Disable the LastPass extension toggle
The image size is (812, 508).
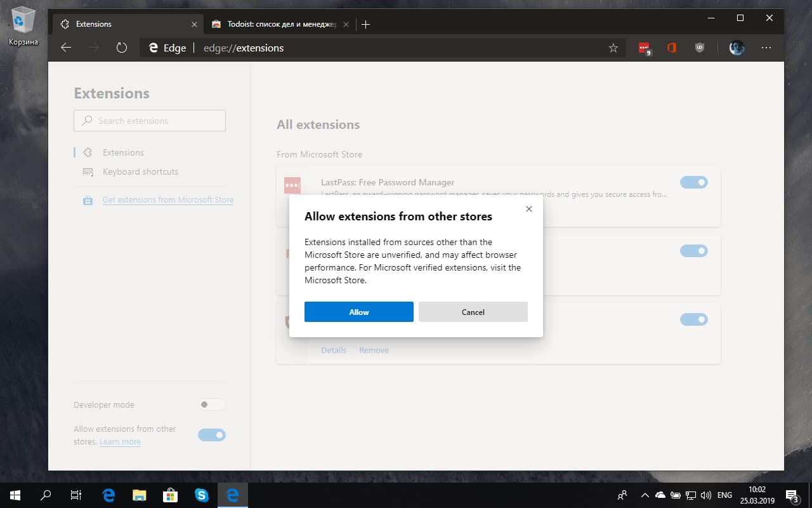tap(693, 182)
